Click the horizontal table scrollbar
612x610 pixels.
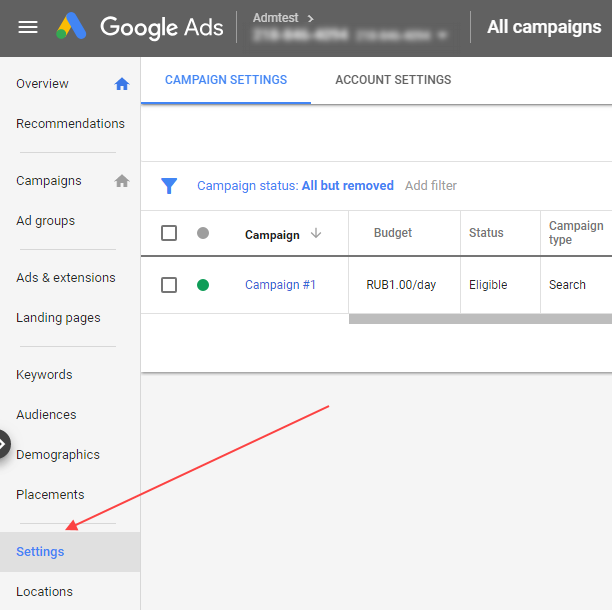(x=480, y=319)
